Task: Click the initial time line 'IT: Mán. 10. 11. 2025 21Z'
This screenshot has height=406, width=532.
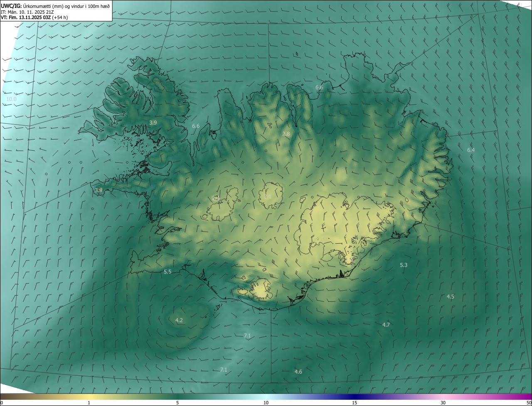Action: (27, 12)
